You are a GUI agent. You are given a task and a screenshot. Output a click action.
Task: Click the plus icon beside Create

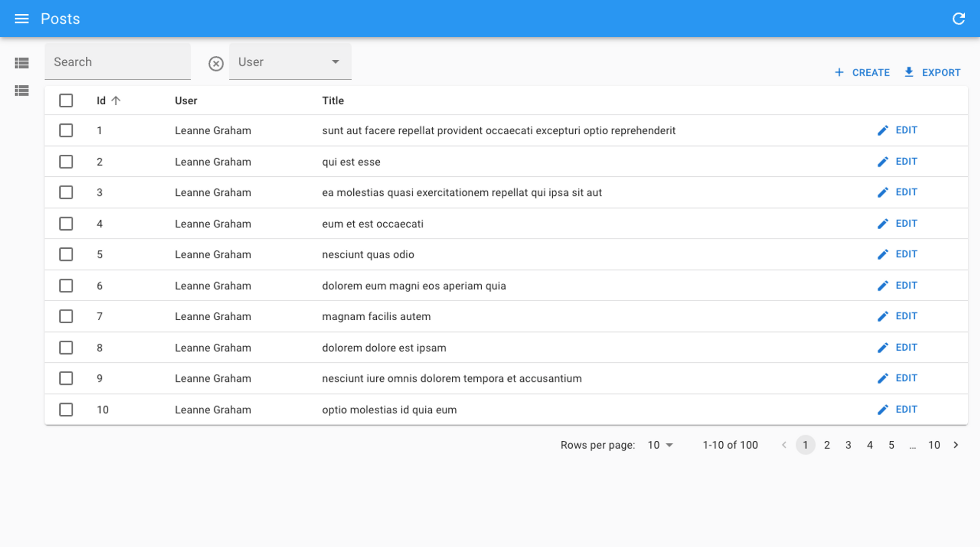coord(839,72)
